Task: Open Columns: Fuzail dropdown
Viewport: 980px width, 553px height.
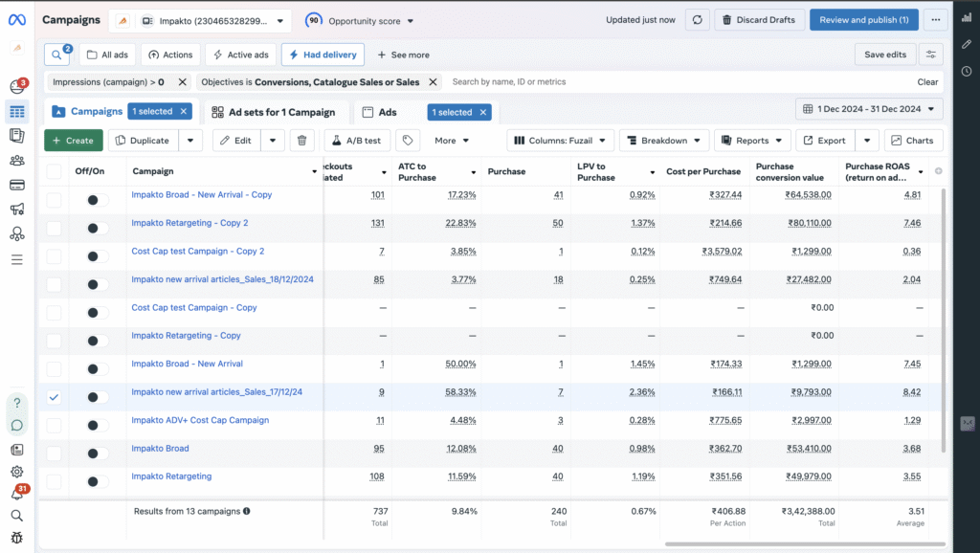Action: (x=561, y=141)
